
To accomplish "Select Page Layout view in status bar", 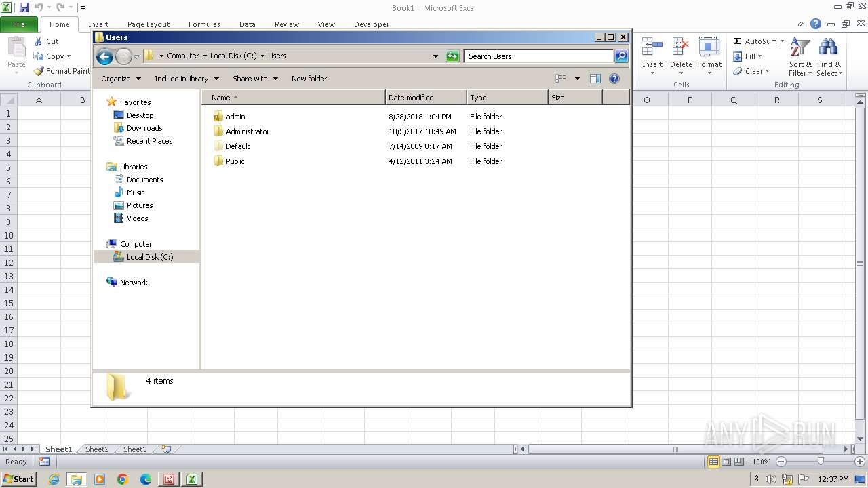I will pos(726,462).
